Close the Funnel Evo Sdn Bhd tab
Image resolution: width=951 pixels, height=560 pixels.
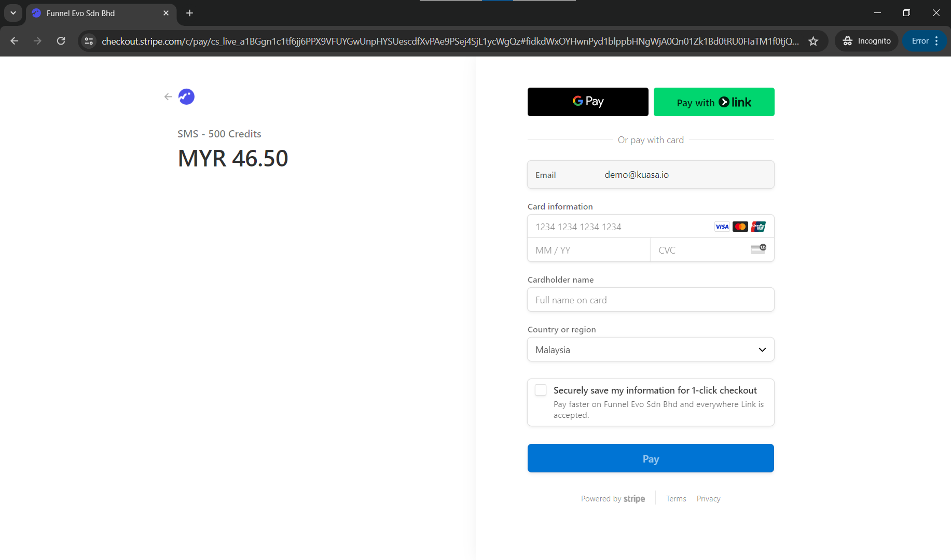tap(166, 13)
